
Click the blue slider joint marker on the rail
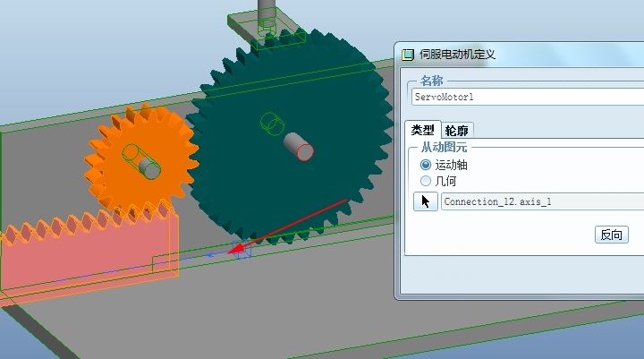click(241, 249)
